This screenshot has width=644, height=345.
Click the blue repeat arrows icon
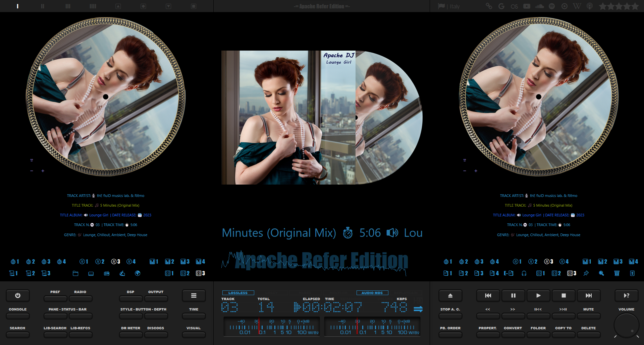(x=418, y=309)
